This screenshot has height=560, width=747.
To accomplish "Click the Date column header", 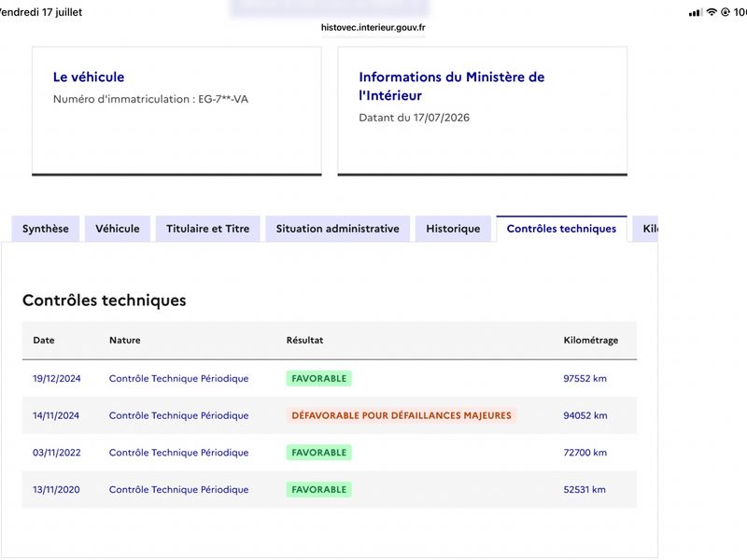I will [x=44, y=340].
